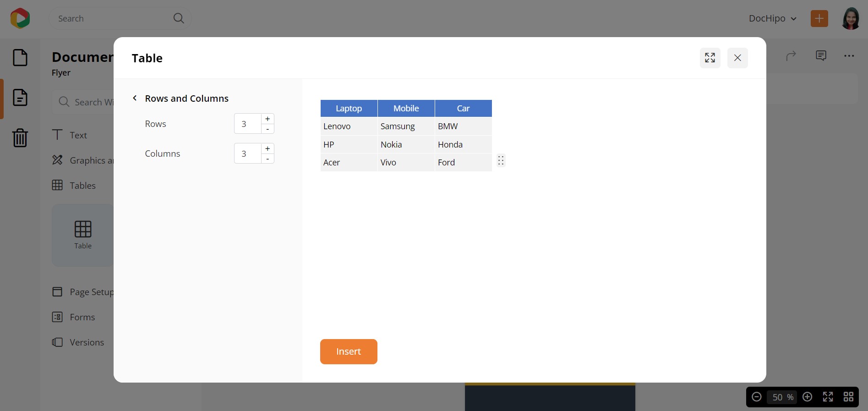Open the more options ellipsis menu
The height and width of the screenshot is (411, 868).
[x=849, y=56]
